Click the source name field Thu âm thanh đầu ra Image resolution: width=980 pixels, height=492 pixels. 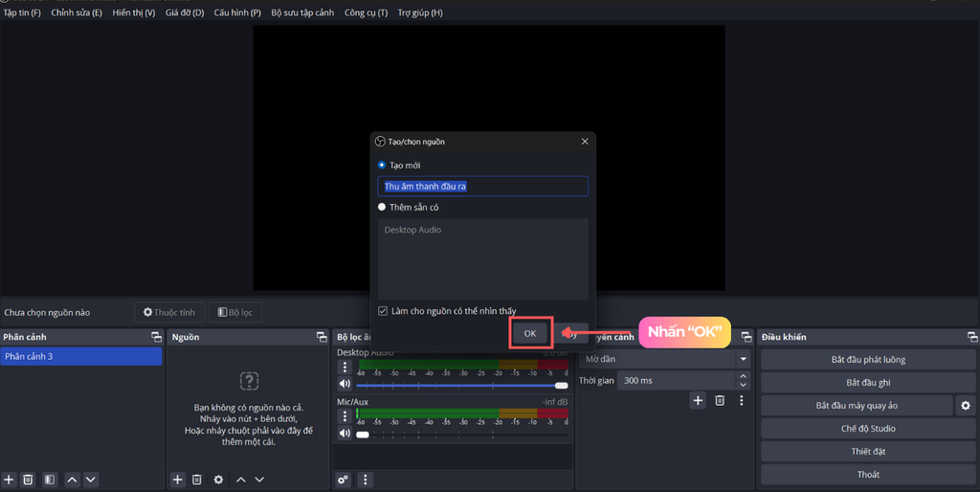coord(482,187)
